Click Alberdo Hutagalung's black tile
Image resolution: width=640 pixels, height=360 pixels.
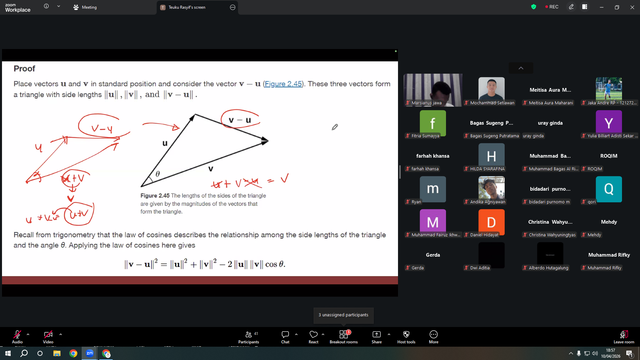point(550,255)
